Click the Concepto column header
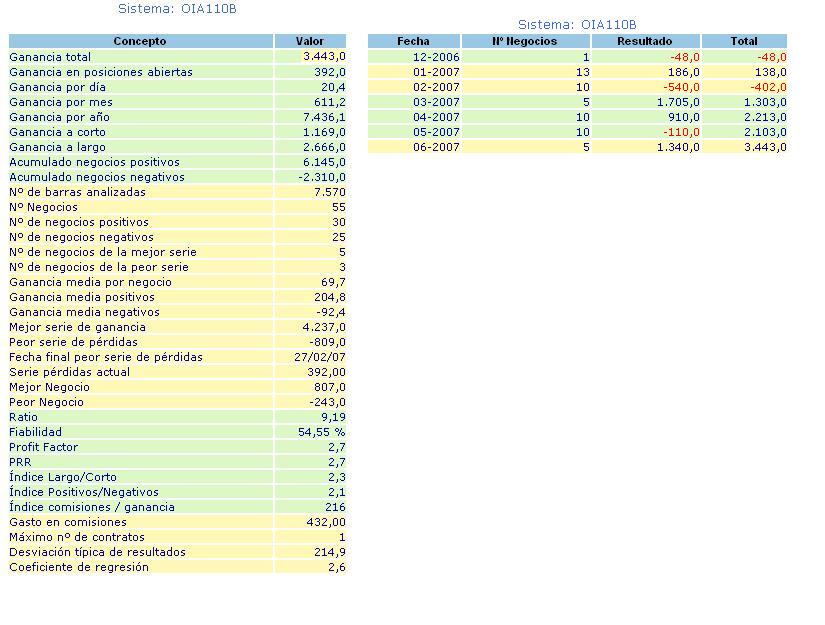The height and width of the screenshot is (625, 825). (140, 41)
